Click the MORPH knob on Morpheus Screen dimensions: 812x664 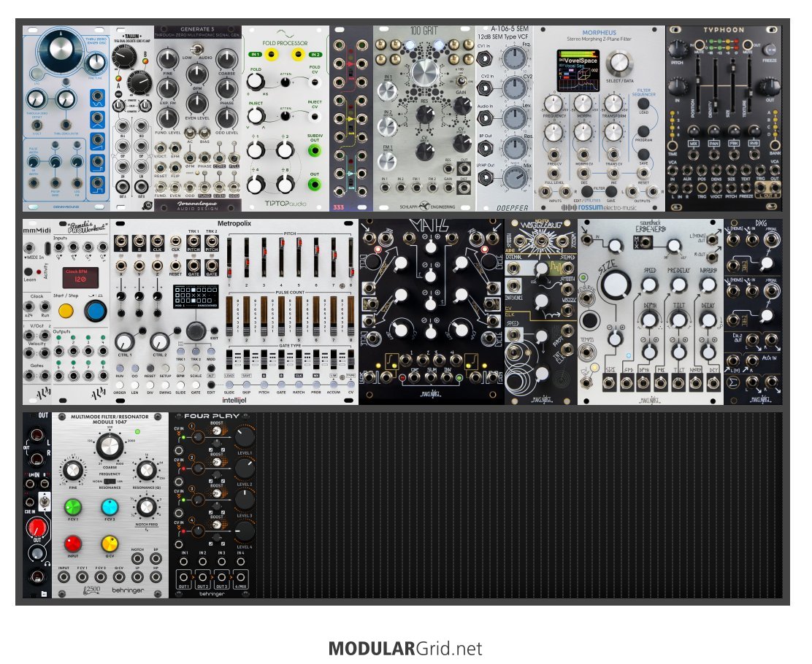[x=583, y=104]
